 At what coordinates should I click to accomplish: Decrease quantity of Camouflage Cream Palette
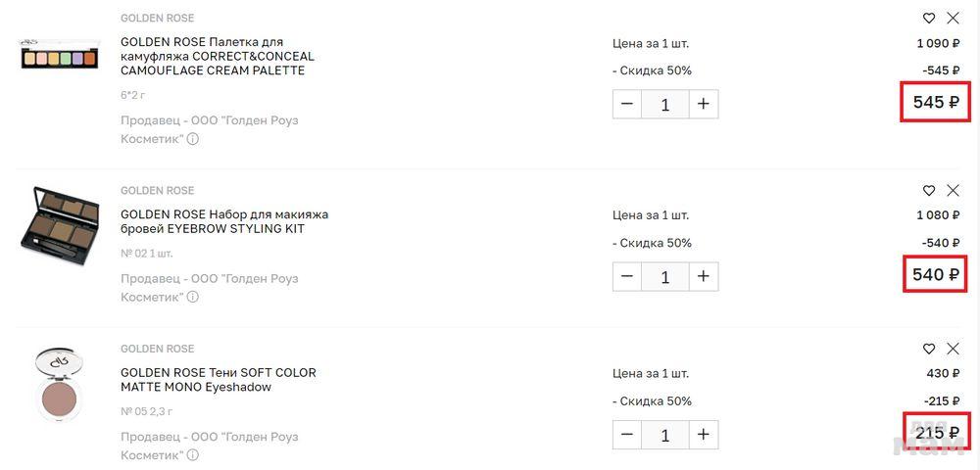click(627, 104)
